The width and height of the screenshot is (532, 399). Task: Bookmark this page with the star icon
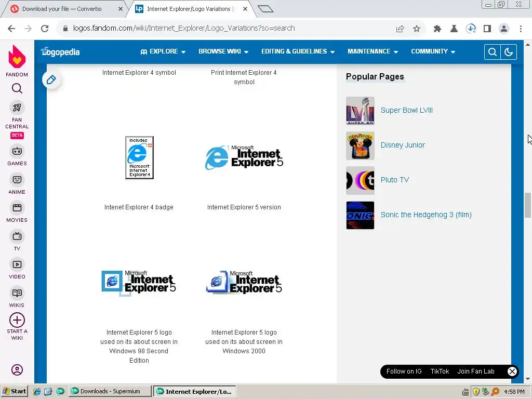[417, 29]
